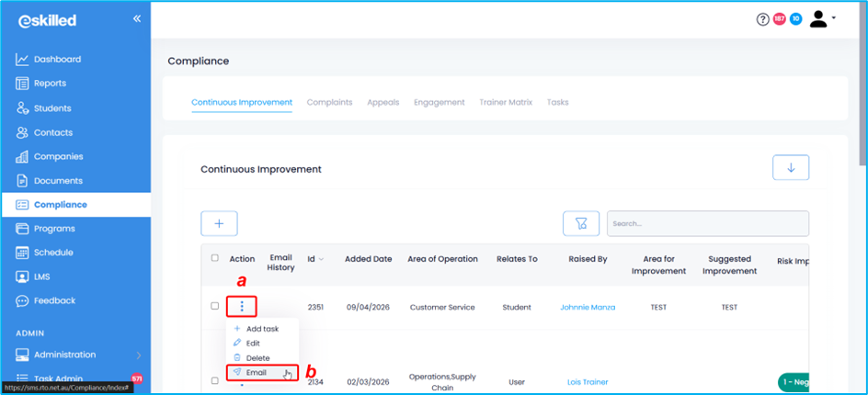Click the red 187 notification badge
Image resolution: width=868 pixels, height=395 pixels.
click(x=779, y=19)
